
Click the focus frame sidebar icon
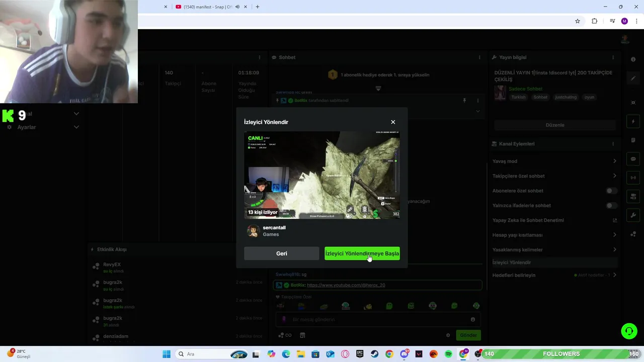633,103
